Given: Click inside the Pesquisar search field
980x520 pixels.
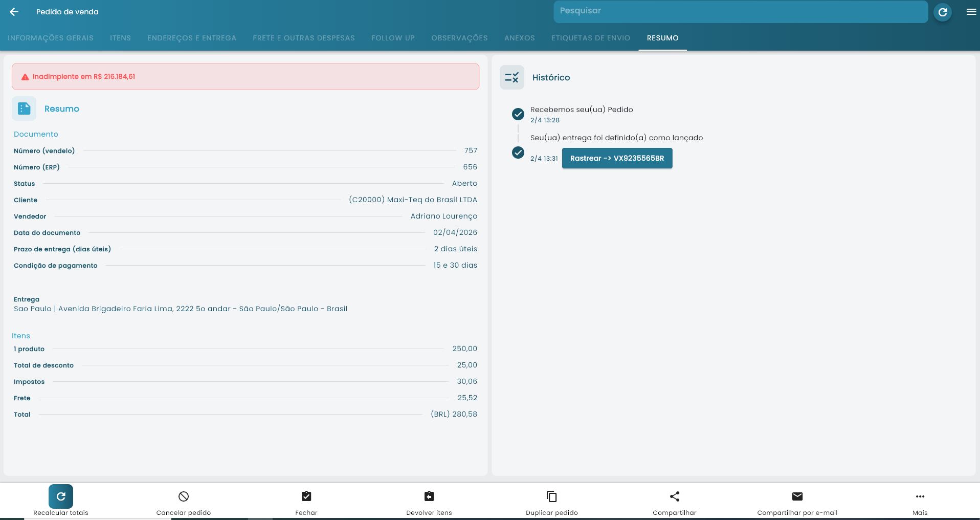Looking at the screenshot, I should 740,11.
